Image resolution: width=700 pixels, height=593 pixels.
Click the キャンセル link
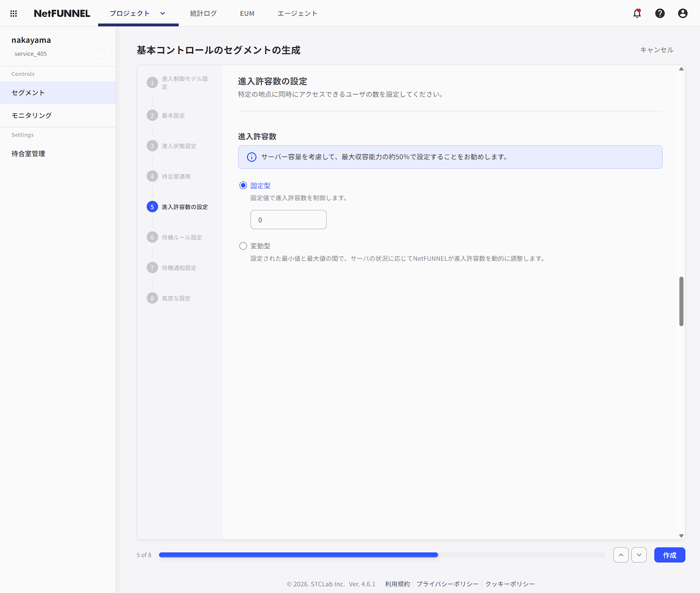pos(657,50)
